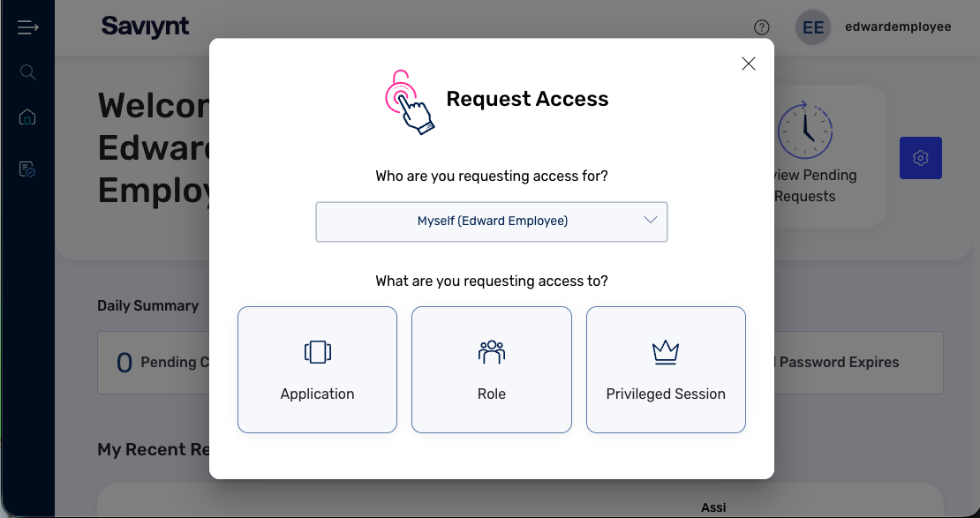This screenshot has width=980, height=518.
Task: Open the help question mark icon
Action: (762, 27)
